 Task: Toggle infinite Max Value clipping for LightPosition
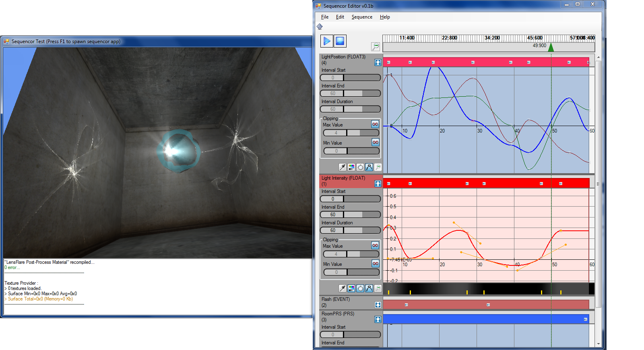tap(375, 124)
